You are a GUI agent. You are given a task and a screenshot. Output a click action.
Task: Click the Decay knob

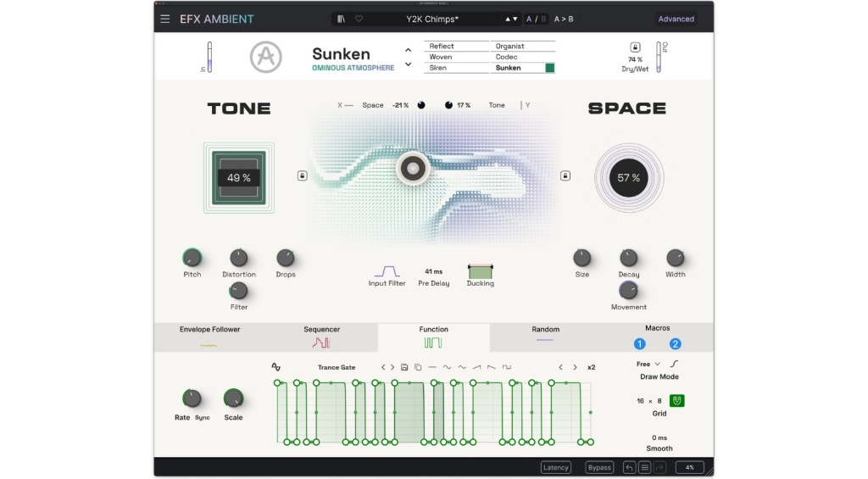coord(628,258)
